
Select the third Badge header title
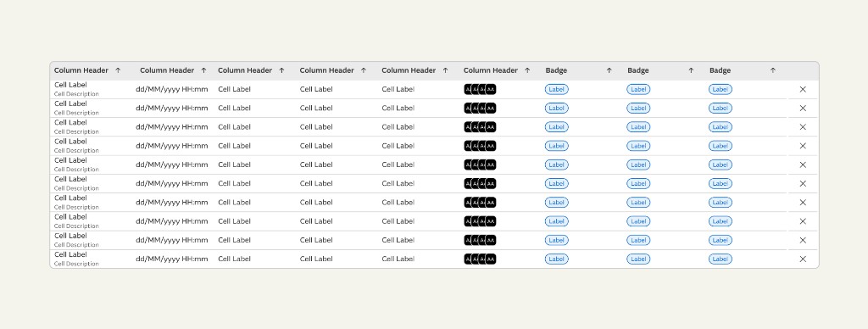(721, 70)
